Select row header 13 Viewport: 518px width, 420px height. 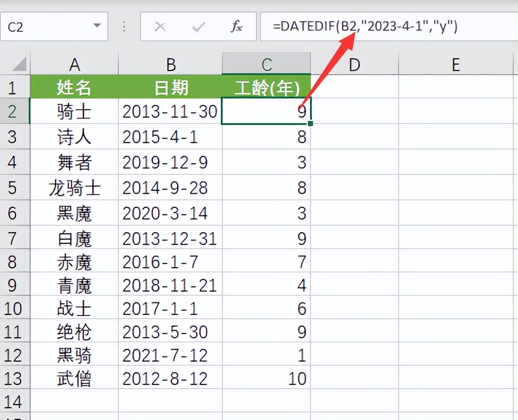click(15, 379)
